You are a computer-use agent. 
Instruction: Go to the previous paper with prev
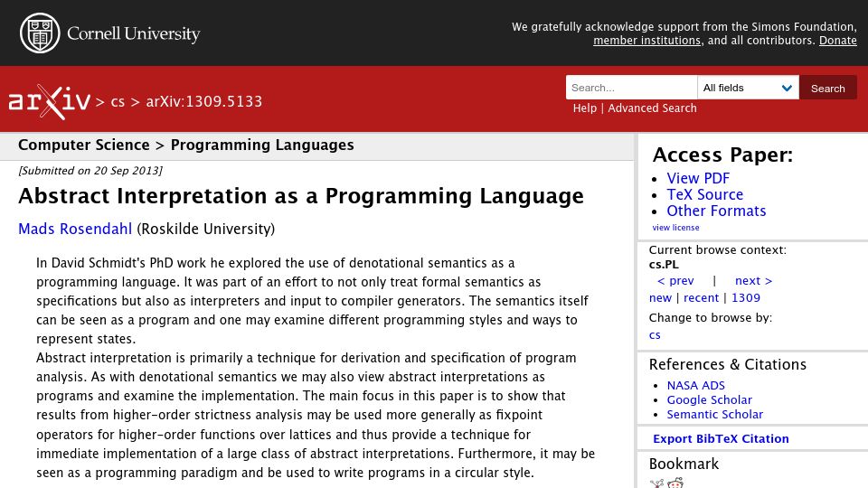(x=675, y=280)
